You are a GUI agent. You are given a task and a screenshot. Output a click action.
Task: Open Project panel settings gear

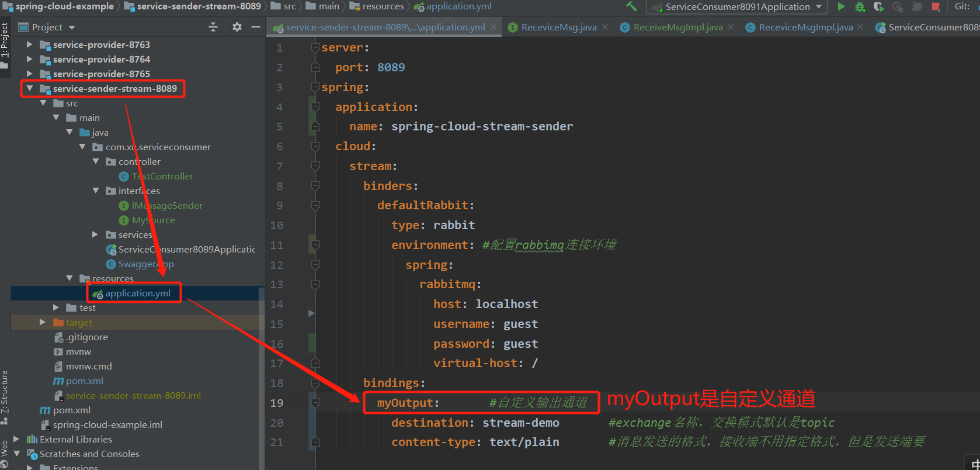pos(237,27)
